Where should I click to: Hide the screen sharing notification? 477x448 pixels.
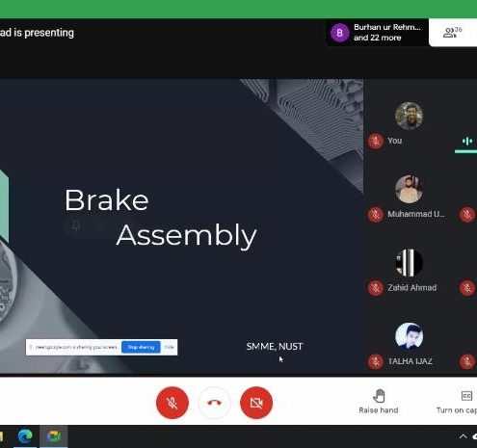point(169,347)
